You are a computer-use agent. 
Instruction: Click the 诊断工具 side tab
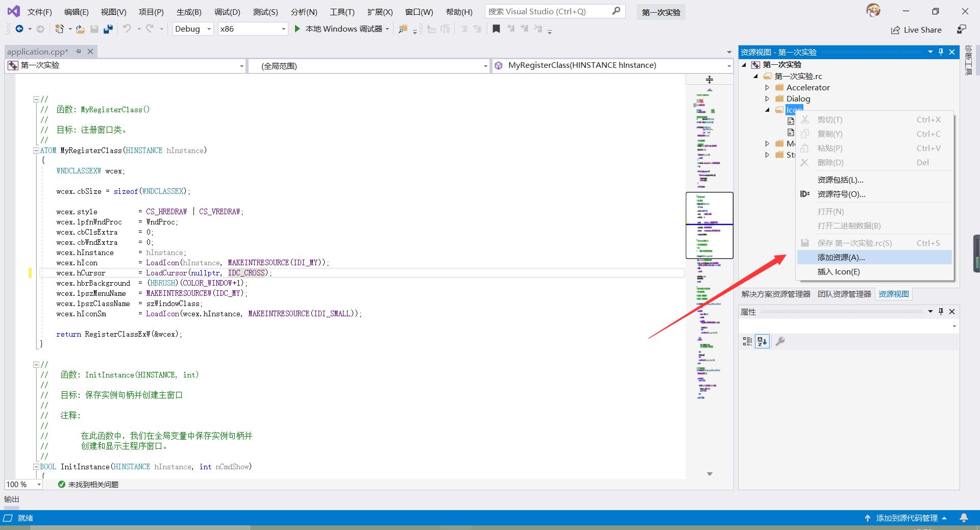[x=968, y=61]
